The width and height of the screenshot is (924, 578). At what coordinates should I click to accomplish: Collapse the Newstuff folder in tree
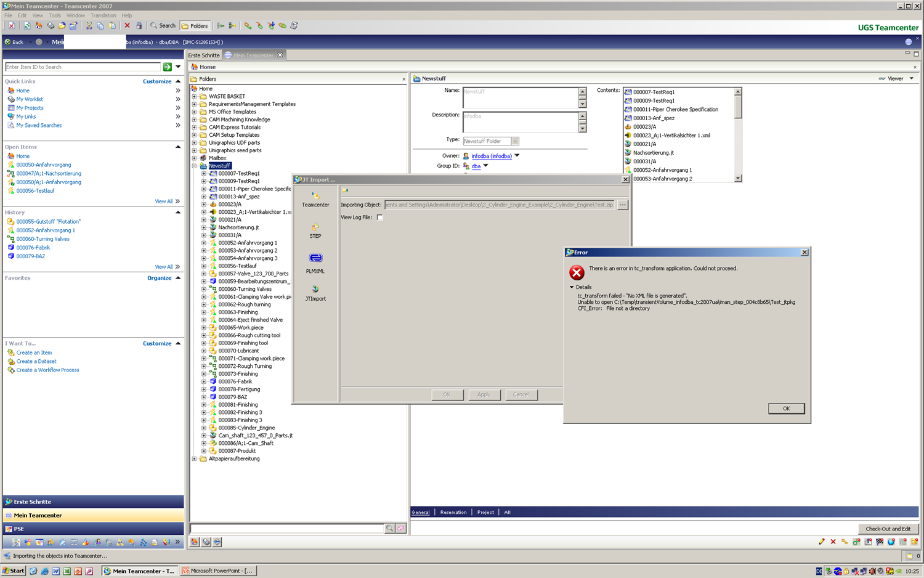coord(195,166)
